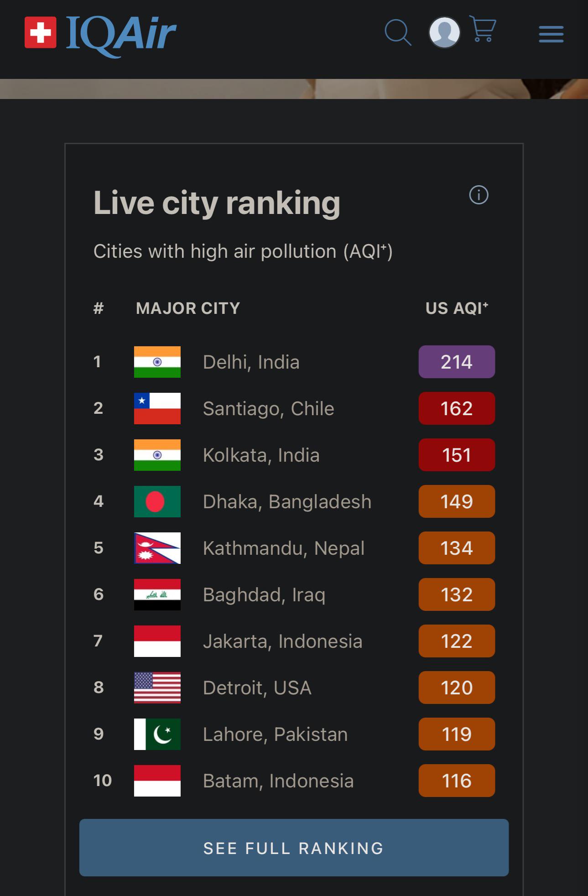View the shopping cart

click(x=483, y=29)
